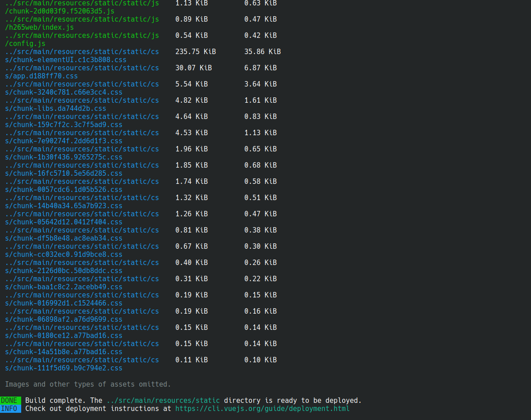531x420 pixels.
Task: Click the static directory path in build message
Action: pyautogui.click(x=163, y=401)
